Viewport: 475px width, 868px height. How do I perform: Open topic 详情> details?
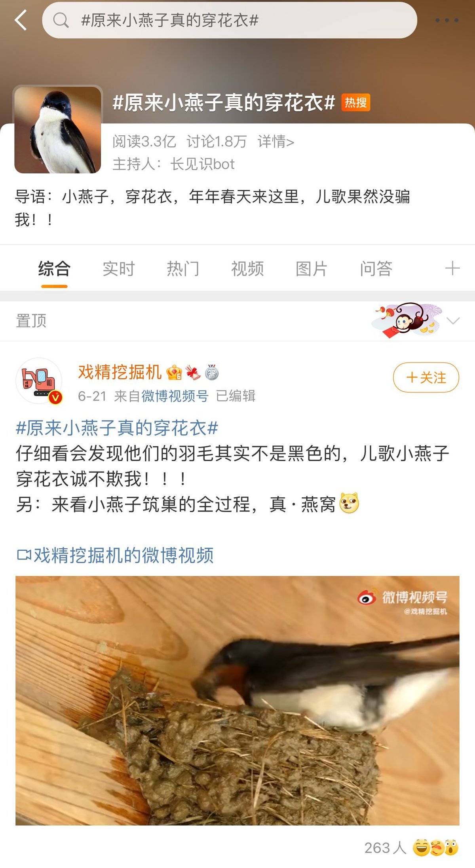[276, 141]
